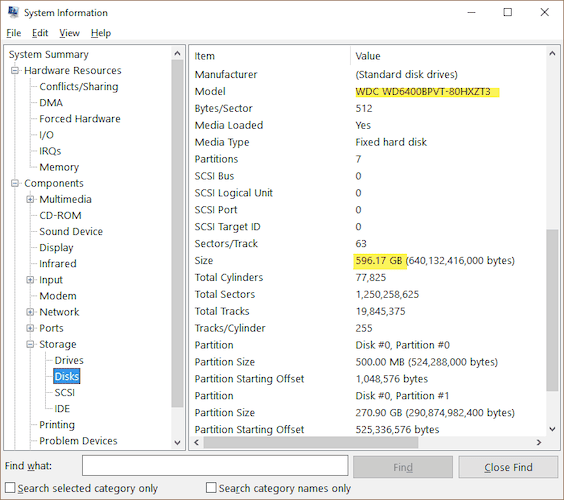Click the tree pane scroll up arrow
The height and width of the screenshot is (500, 564).
177,54
